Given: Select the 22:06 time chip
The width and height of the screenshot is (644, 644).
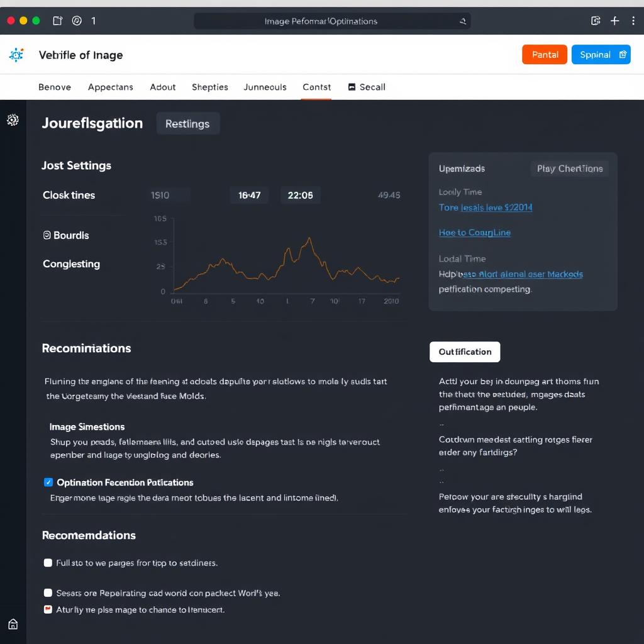Looking at the screenshot, I should click(300, 195).
